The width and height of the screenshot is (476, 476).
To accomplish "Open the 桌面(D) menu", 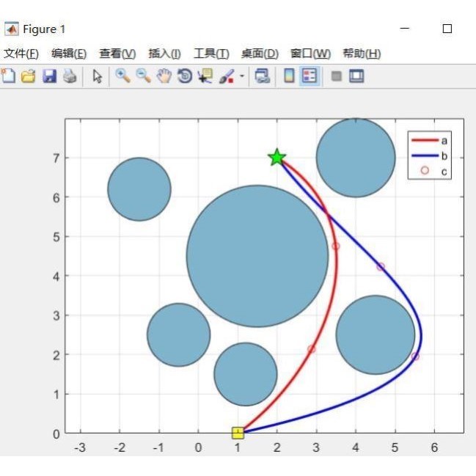I will pos(260,54).
